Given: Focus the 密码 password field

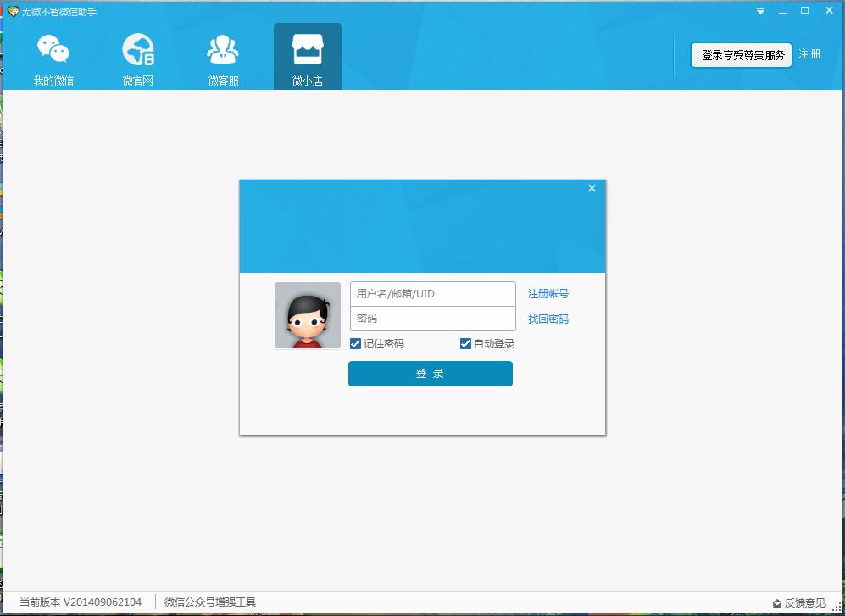Looking at the screenshot, I should click(432, 319).
